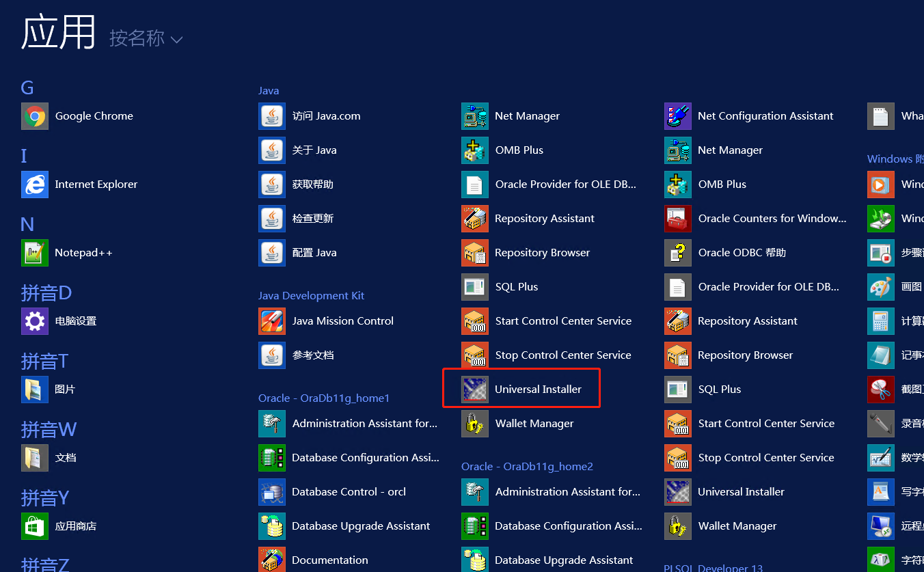Screen dimensions: 924x572
Task: Launch 画图 Paint via its palette icon
Action: [x=881, y=287]
